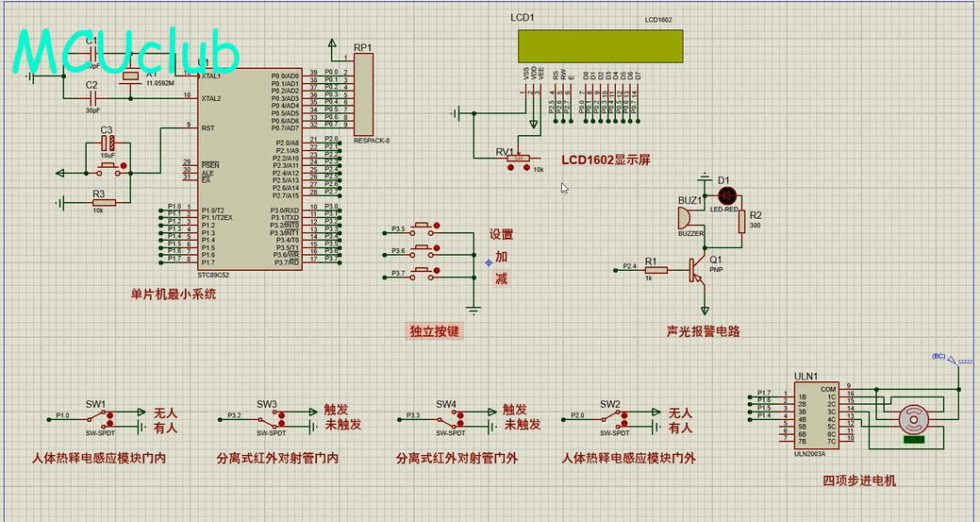Select the stepper motor symbol
The height and width of the screenshot is (522, 980).
912,419
